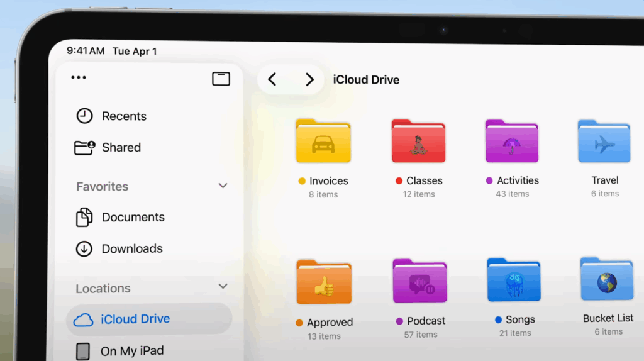Click the iCloud Drive cloud icon
Viewport: 644px width, 361px height.
click(x=84, y=319)
